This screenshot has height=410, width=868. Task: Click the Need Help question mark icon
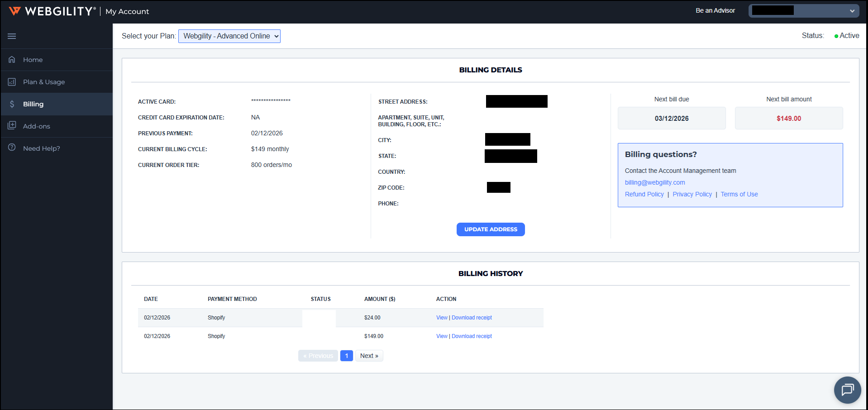click(12, 148)
